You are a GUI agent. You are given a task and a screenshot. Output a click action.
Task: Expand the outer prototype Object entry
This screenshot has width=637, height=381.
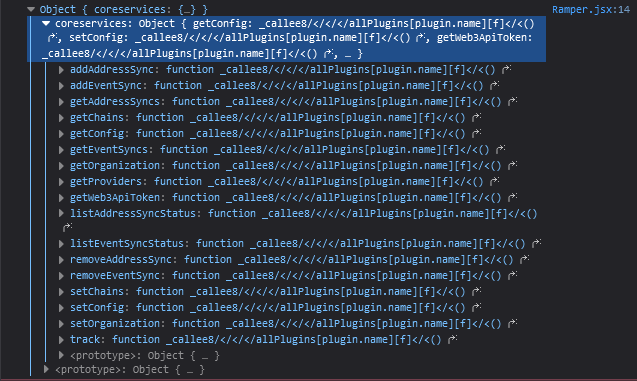pos(46,369)
